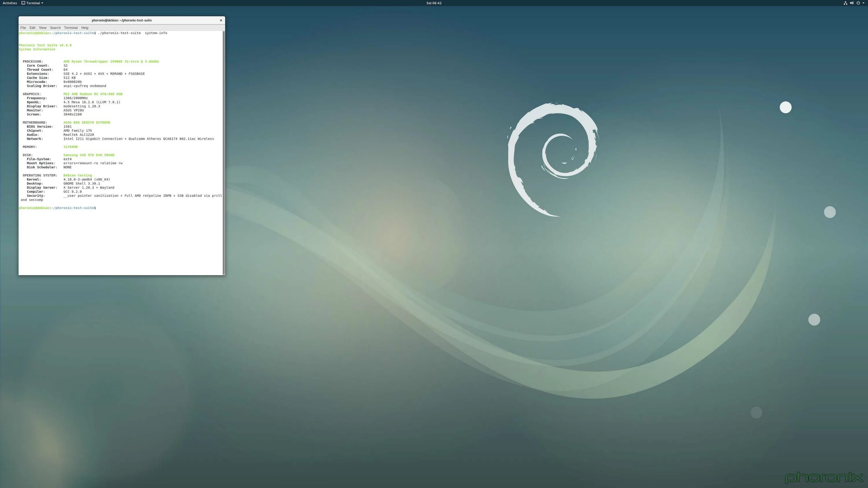868x488 pixels.
Task: Close the terminal window
Action: click(221, 20)
